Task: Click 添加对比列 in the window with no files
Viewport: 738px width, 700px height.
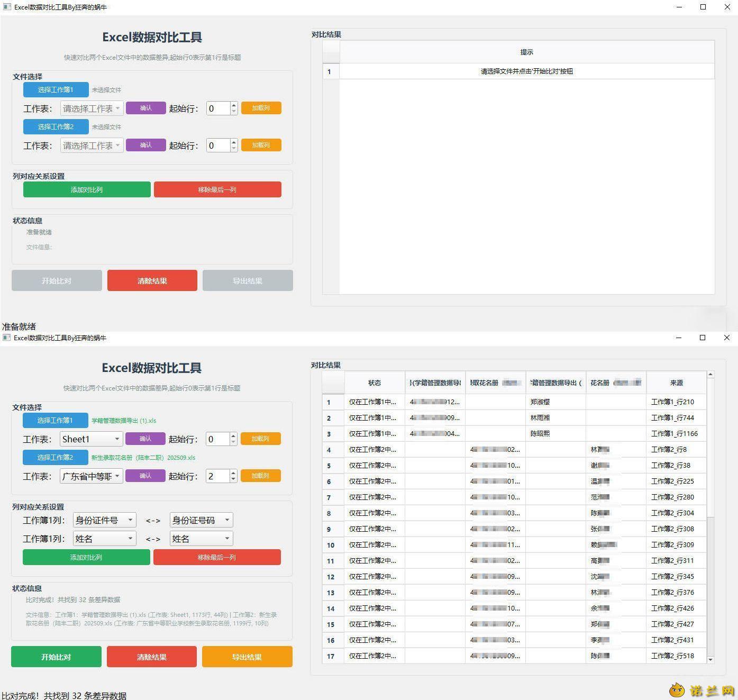Action: (87, 189)
